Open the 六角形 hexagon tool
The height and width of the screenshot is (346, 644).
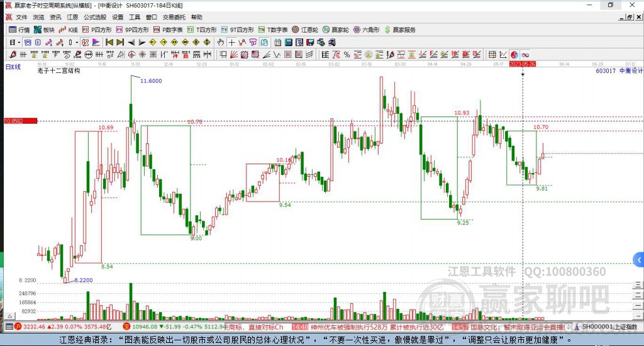pos(367,30)
